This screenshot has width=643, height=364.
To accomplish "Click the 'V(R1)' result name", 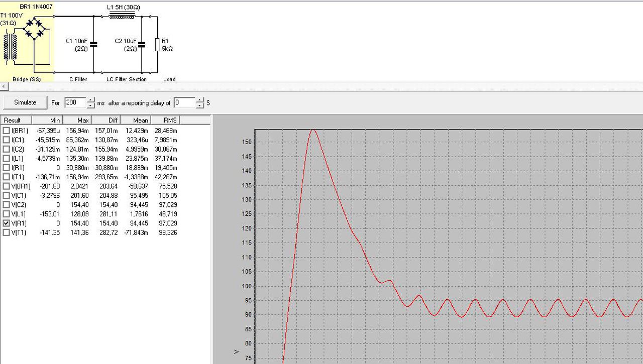I will click(19, 223).
